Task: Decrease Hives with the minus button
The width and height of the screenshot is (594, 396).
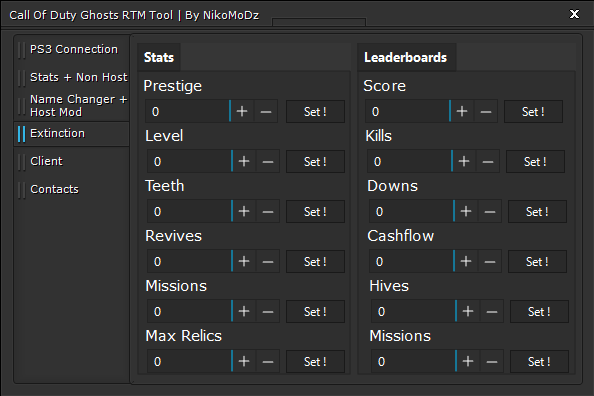Action: coord(492,311)
